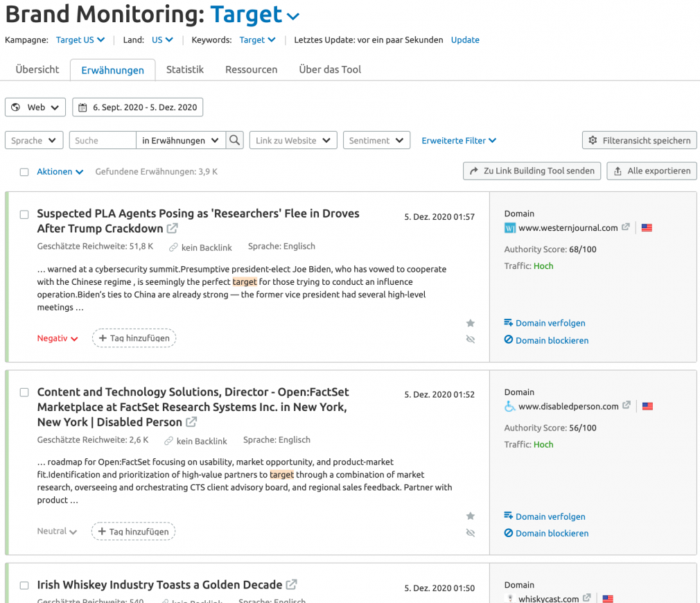Check the Irish Whiskey Industry mention checkbox
The image size is (700, 603).
(24, 585)
